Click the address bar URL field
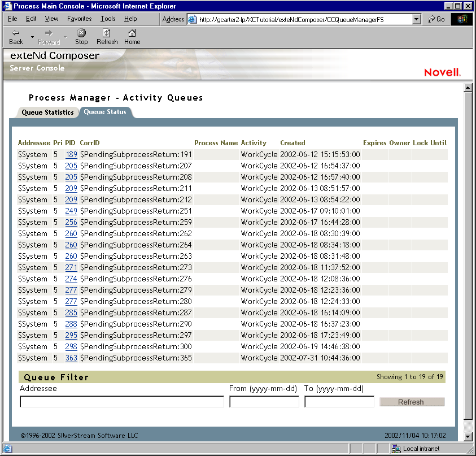476x456 pixels. pyautogui.click(x=304, y=19)
